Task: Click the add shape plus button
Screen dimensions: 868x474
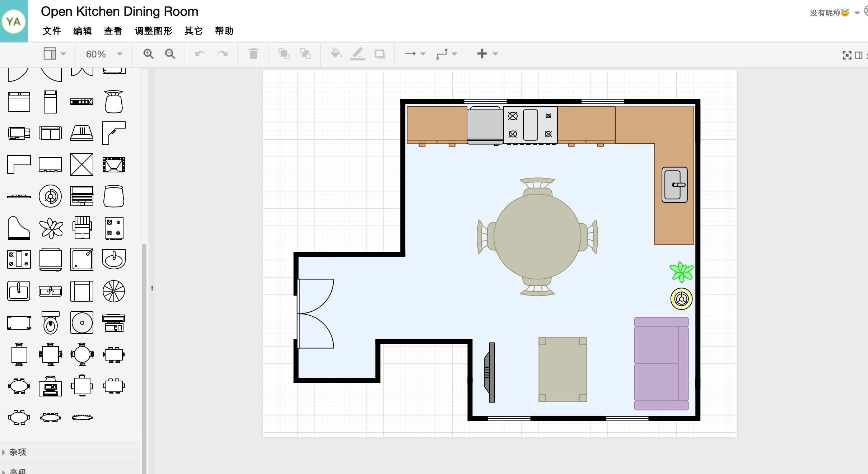Action: 482,53
